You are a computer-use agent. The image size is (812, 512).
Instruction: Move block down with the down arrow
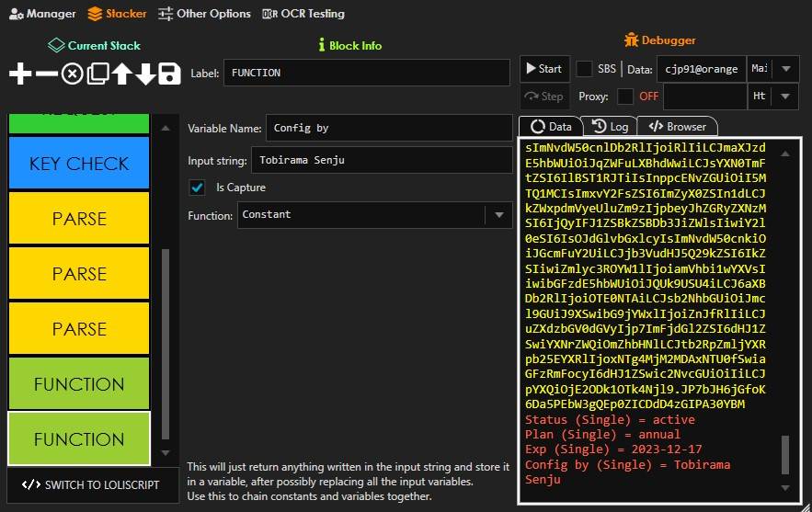pyautogui.click(x=146, y=74)
